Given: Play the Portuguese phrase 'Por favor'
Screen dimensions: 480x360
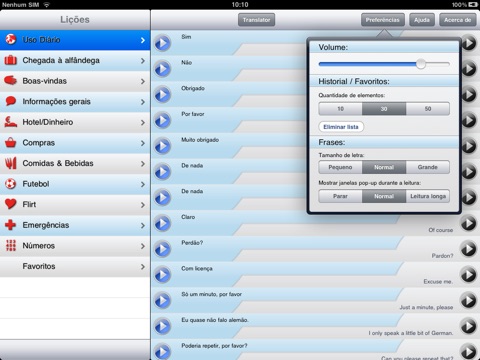Looking at the screenshot, I should (x=163, y=120).
